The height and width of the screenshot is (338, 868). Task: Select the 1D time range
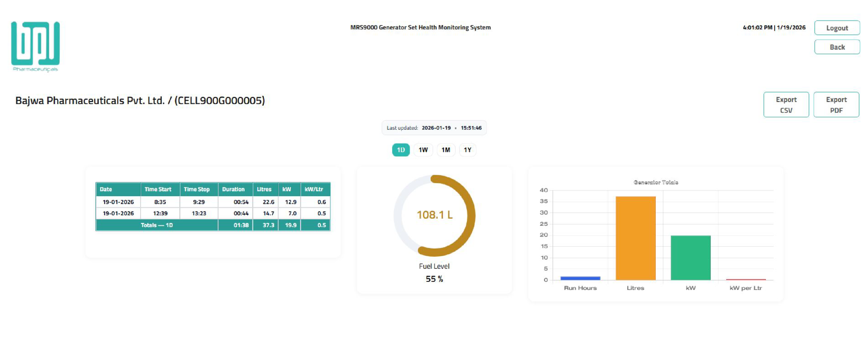pyautogui.click(x=400, y=150)
